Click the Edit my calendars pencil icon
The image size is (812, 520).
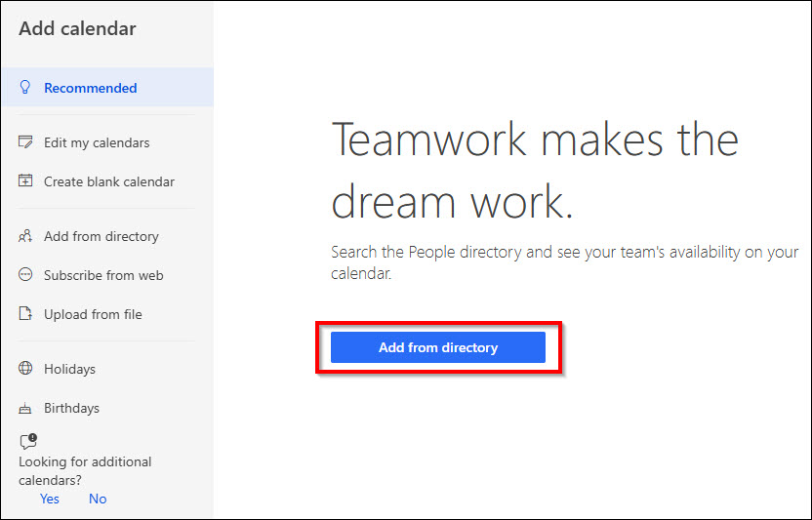pos(25,141)
